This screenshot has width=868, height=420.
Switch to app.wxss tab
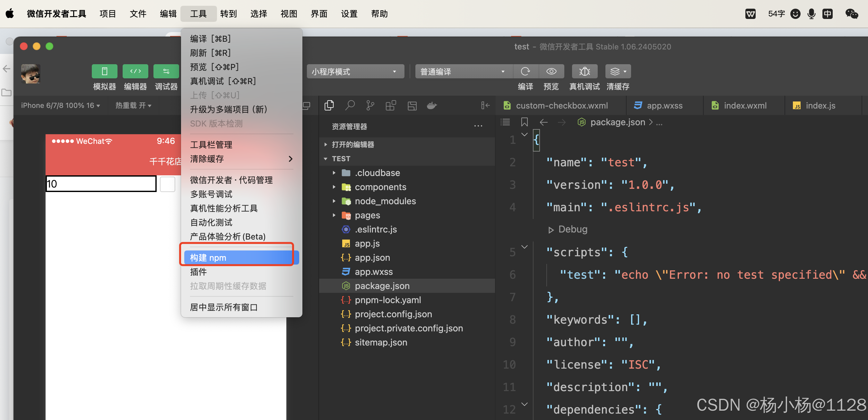pos(665,106)
